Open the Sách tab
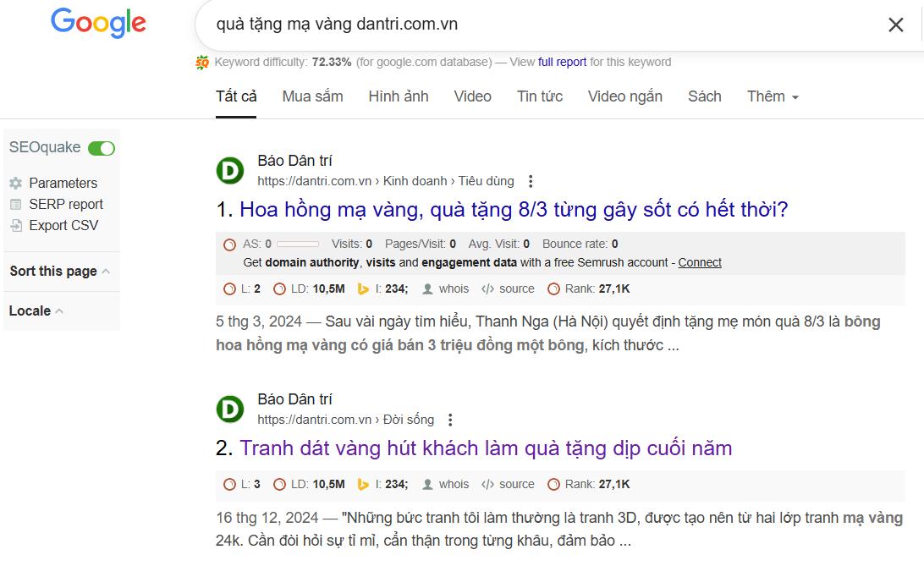Image resolution: width=924 pixels, height=577 pixels. (704, 96)
